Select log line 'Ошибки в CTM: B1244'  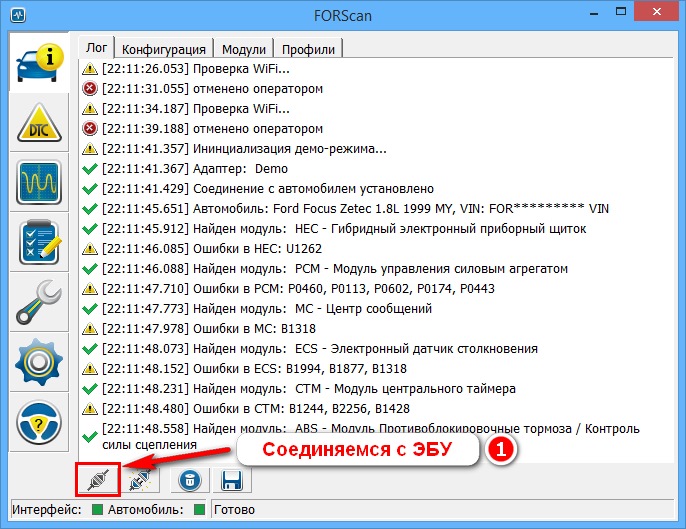click(376, 409)
